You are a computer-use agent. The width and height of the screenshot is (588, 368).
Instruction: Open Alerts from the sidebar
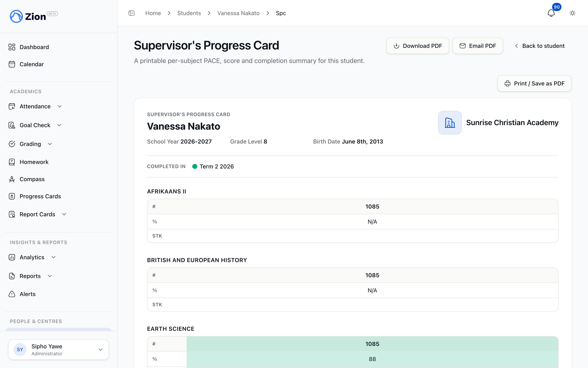tap(59, 294)
